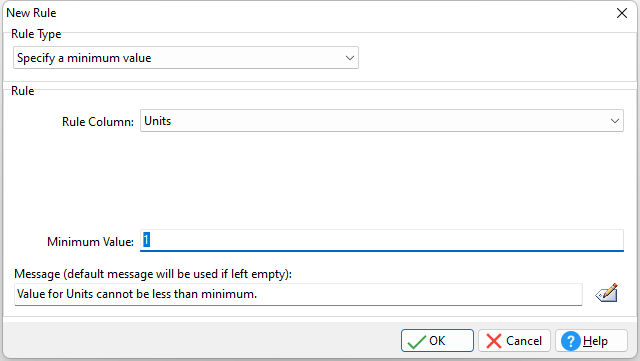This screenshot has height=361, width=640.
Task: Click the Cancel button text
Action: click(524, 341)
